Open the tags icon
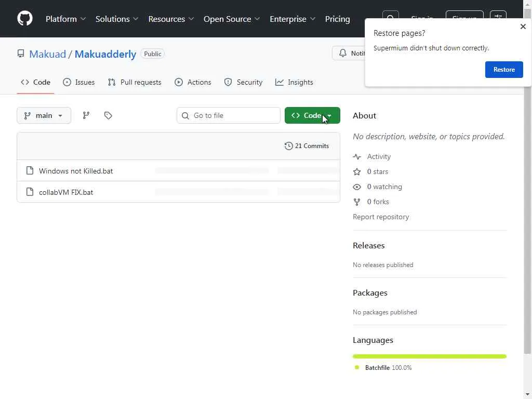The width and height of the screenshot is (532, 399). (x=108, y=115)
